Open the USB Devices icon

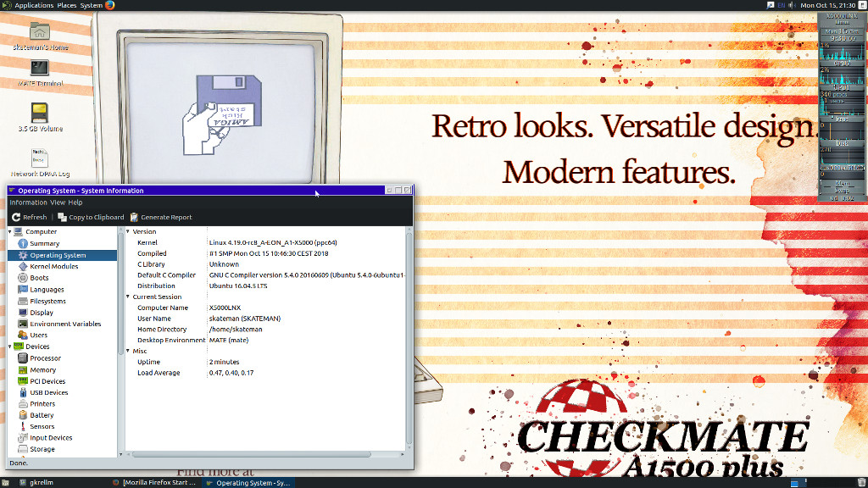click(23, 392)
